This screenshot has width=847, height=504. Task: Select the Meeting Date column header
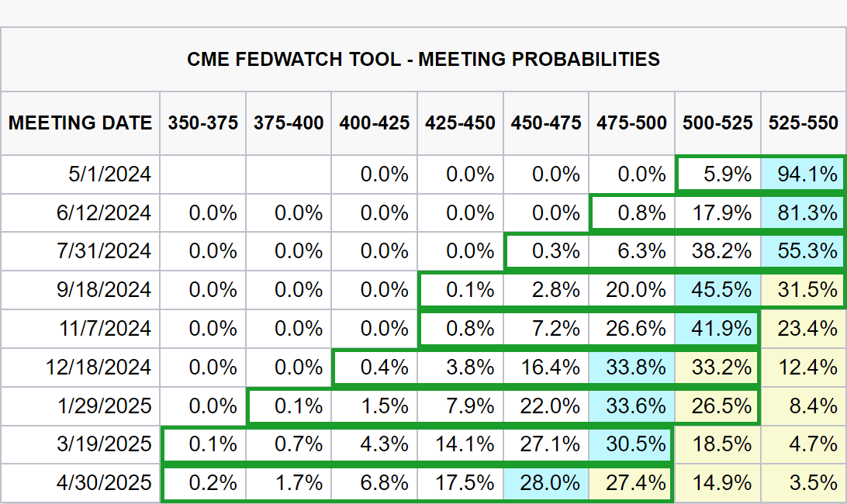[81, 123]
